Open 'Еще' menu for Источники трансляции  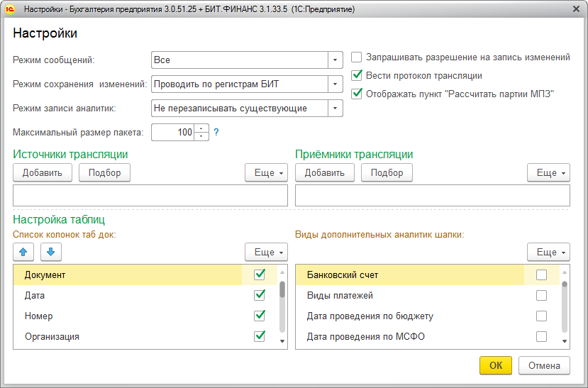[x=266, y=172]
